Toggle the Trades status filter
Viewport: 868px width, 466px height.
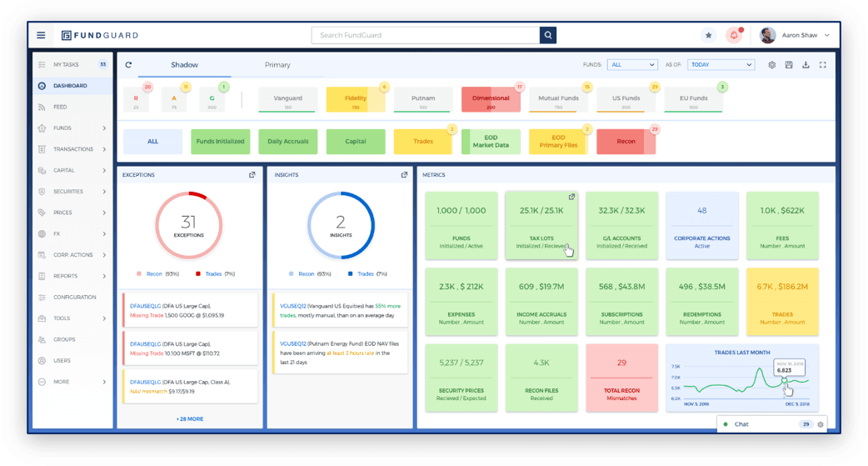423,141
